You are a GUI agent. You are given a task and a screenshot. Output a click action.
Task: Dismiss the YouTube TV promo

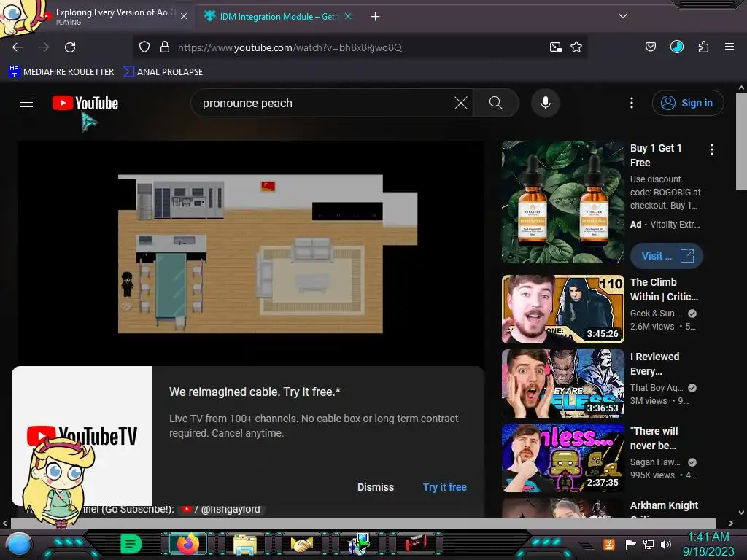[x=376, y=487]
